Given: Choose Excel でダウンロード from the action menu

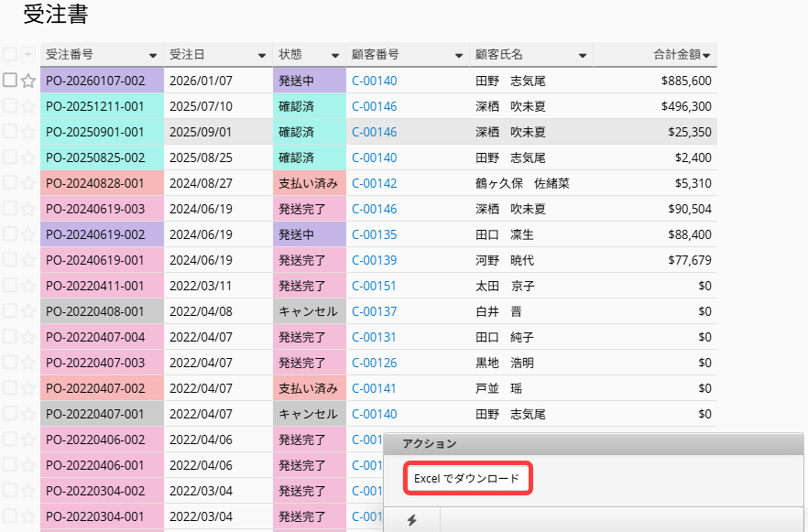Looking at the screenshot, I should coord(467,479).
